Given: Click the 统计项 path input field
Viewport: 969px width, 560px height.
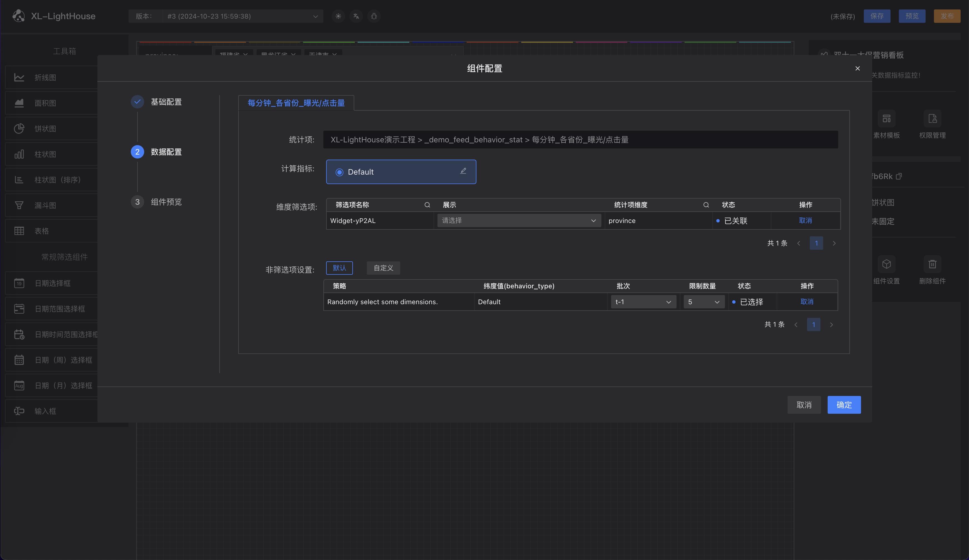Looking at the screenshot, I should [581, 139].
